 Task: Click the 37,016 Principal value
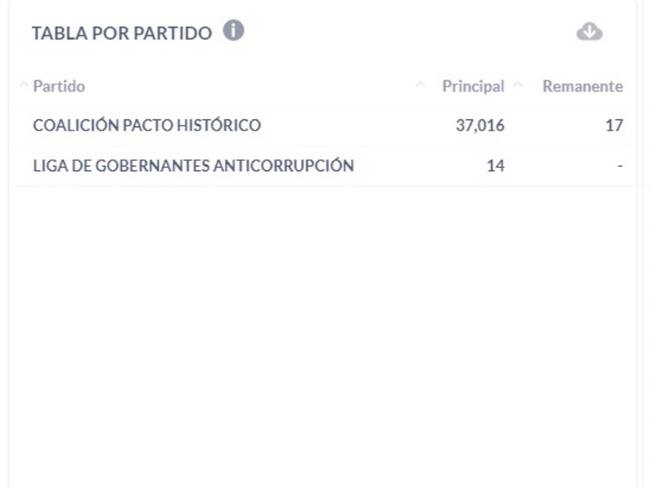480,125
